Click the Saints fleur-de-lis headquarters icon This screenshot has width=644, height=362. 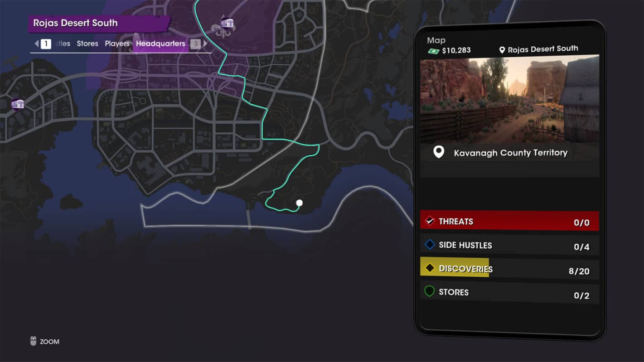point(224,29)
